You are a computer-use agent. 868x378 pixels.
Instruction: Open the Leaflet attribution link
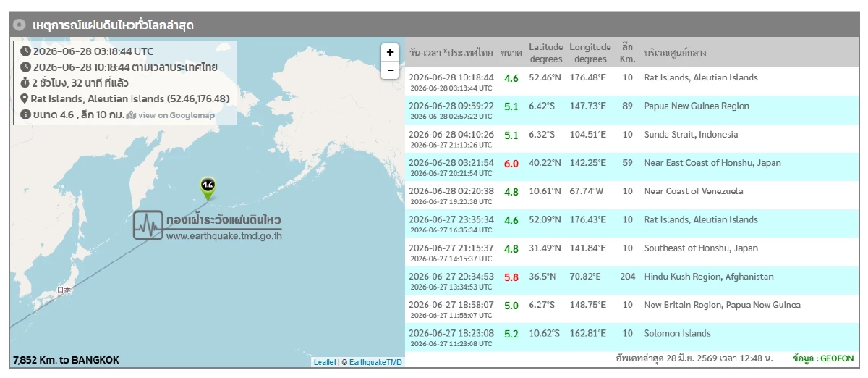[325, 362]
